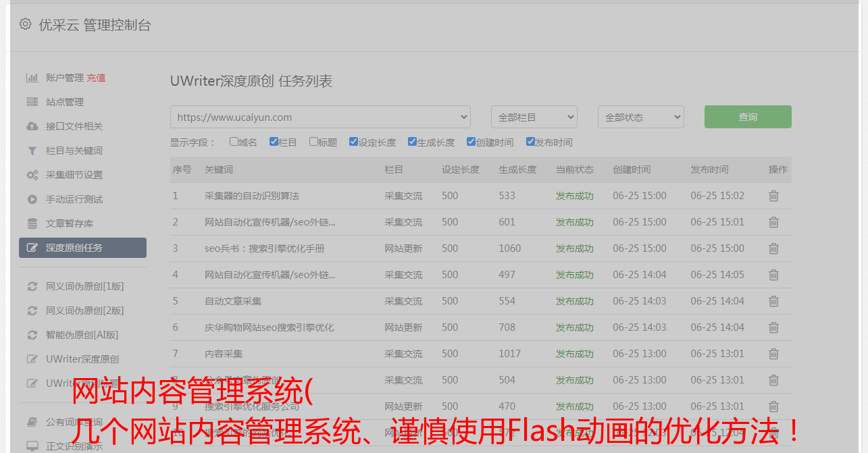The width and height of the screenshot is (868, 453).
Task: Toggle the 创建时间 checkbox
Action: pos(471,142)
